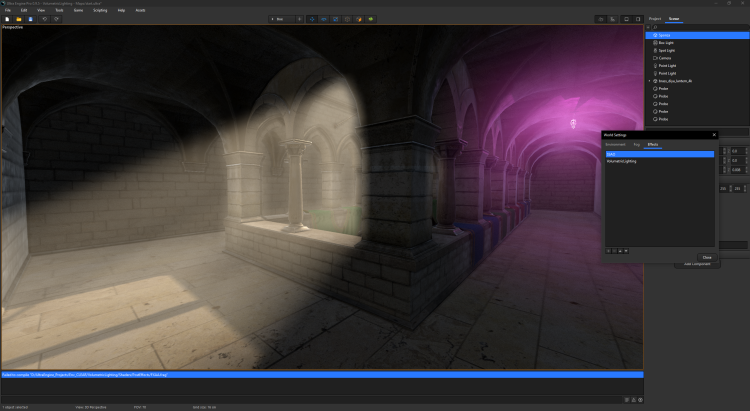Screen dimensions: 750x411
Task: Click the point light gizmo in viewport
Action: [573, 124]
